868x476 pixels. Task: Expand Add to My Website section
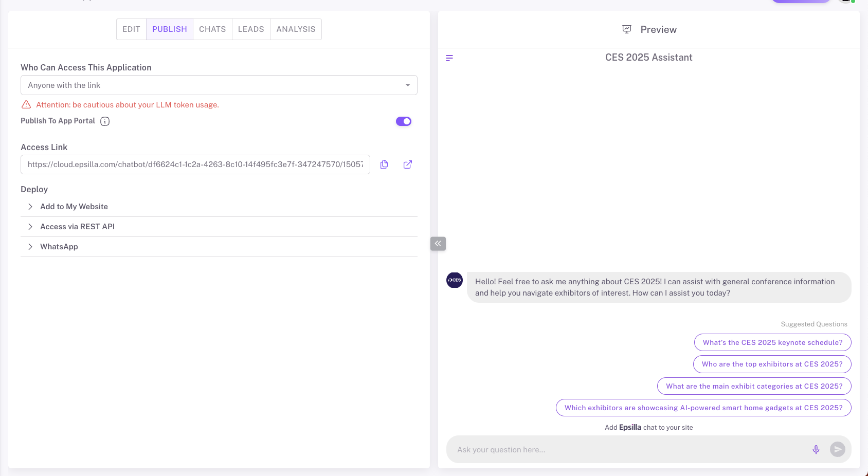point(74,207)
